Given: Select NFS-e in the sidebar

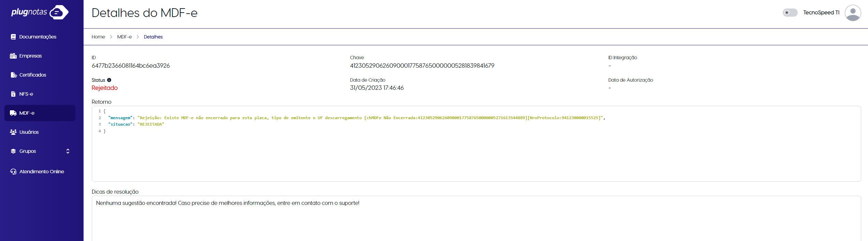Looking at the screenshot, I should 40,94.
